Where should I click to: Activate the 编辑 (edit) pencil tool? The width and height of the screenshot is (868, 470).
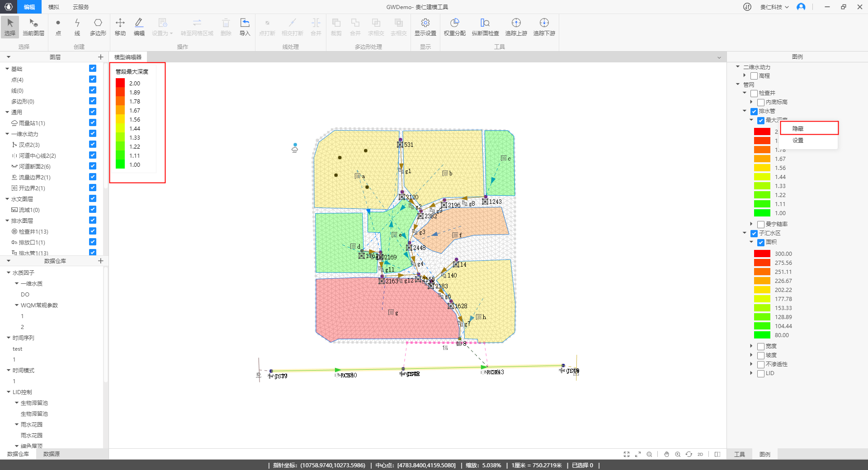[139, 27]
